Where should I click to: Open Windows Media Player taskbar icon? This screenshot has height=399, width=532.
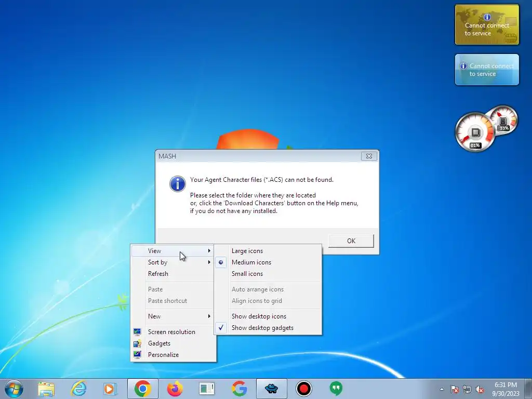110,389
